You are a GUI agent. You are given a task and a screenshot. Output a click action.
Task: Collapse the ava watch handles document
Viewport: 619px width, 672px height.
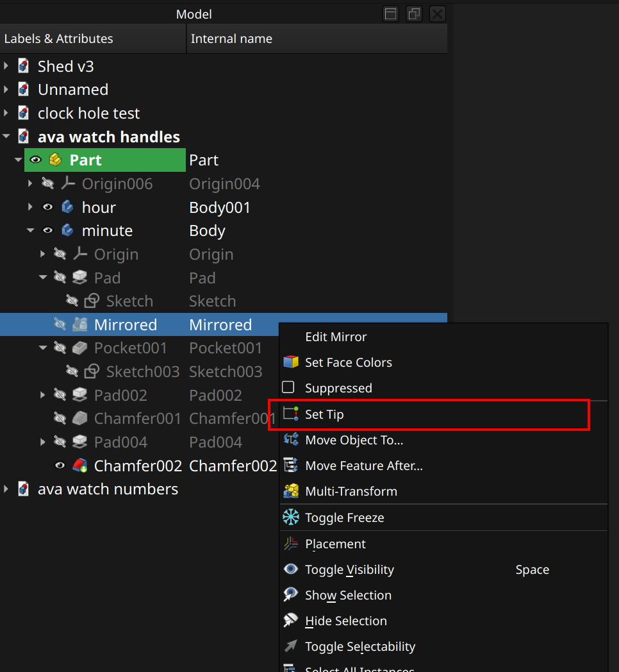coord(6,137)
